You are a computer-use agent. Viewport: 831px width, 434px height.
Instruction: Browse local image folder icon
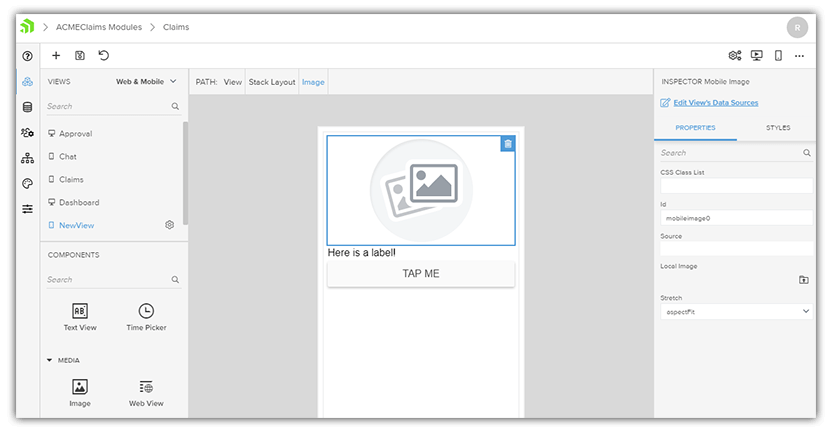803,280
